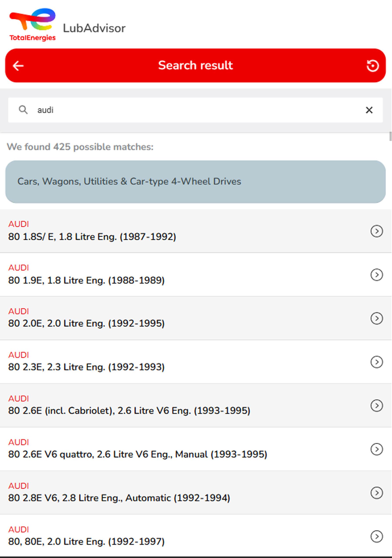Go back using the white arrow
The height and width of the screenshot is (558, 392).
[x=18, y=66]
